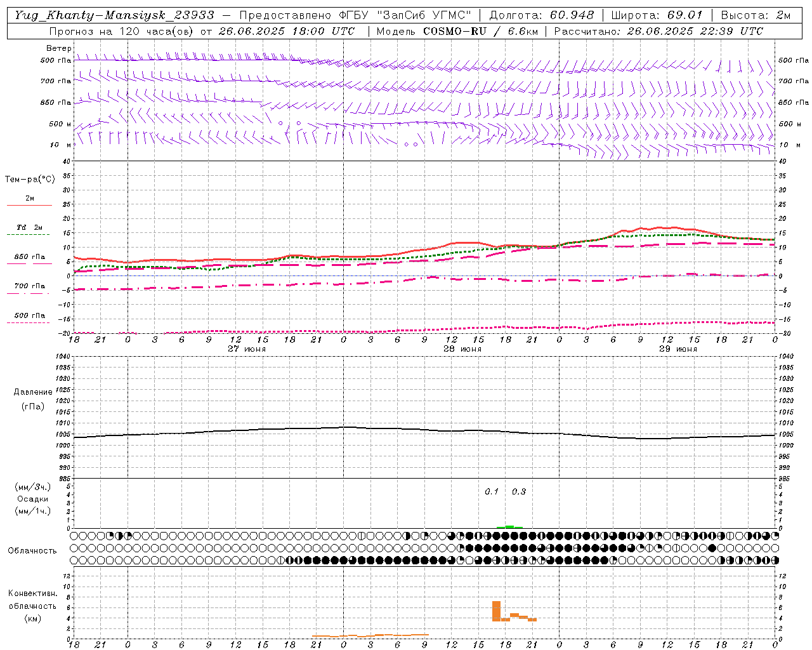Click the Долгота: 60.948 header field
Image resolution: width=812 pixels, height=650 pixels.
pos(542,15)
